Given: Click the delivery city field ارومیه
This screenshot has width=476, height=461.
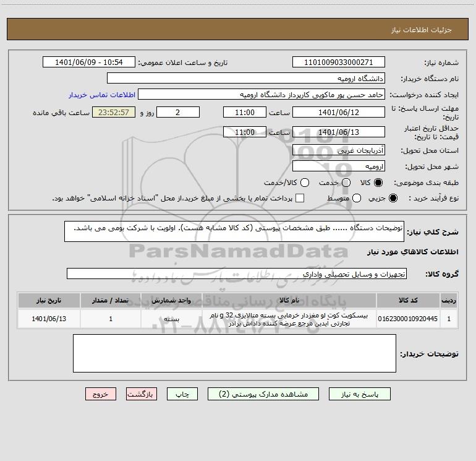Looking at the screenshot, I should point(339,166).
